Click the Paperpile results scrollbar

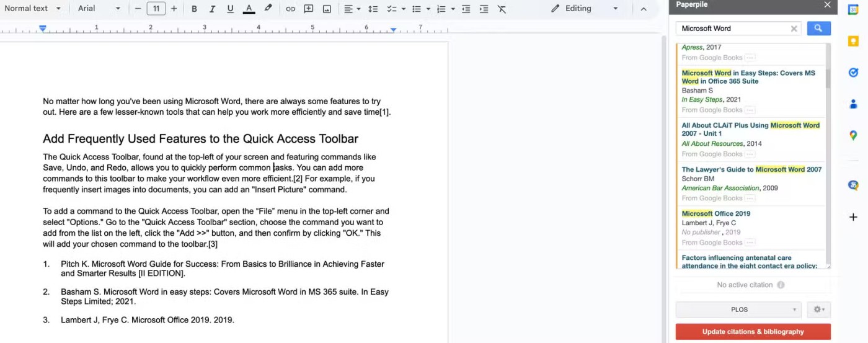coord(828,78)
